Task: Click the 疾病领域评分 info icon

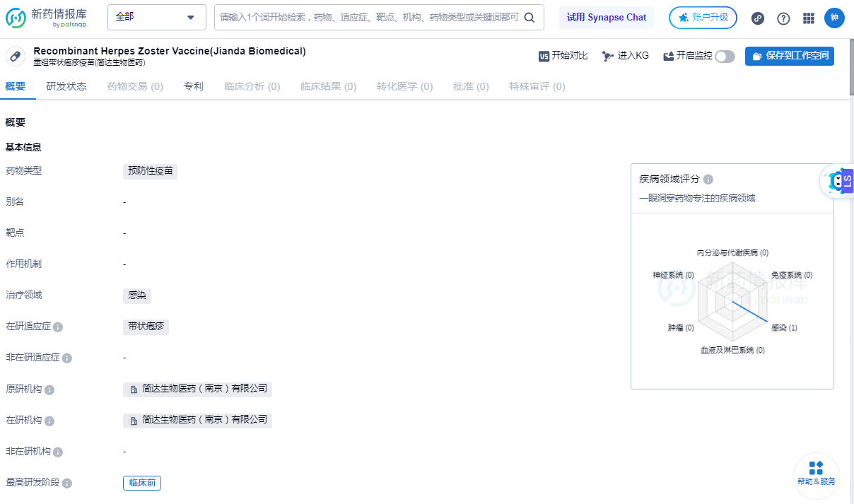Action: [708, 180]
